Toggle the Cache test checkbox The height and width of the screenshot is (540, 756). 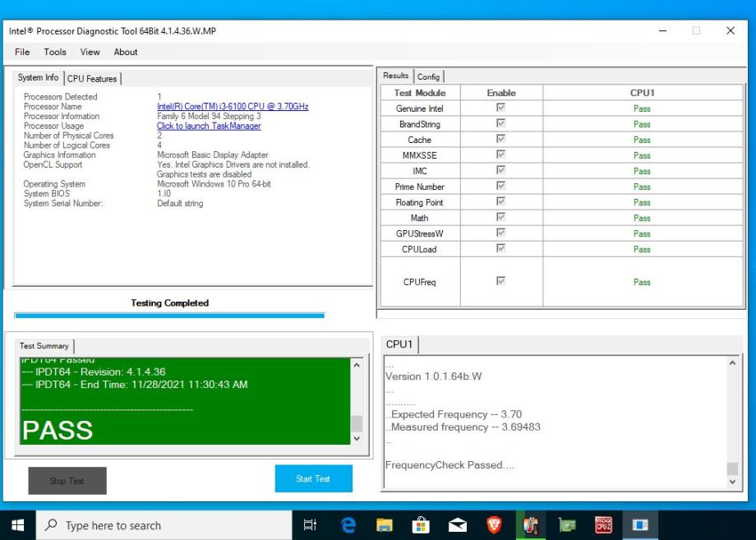pos(501,139)
